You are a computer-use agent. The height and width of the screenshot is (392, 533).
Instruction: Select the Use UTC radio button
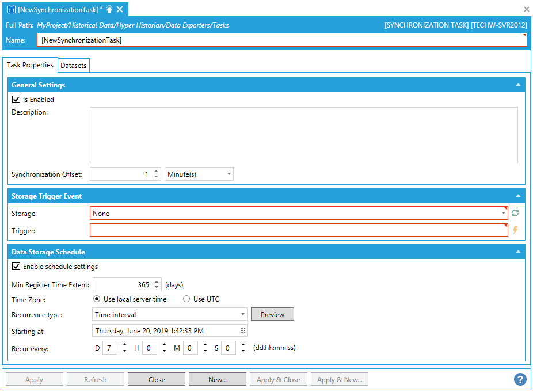click(x=186, y=299)
